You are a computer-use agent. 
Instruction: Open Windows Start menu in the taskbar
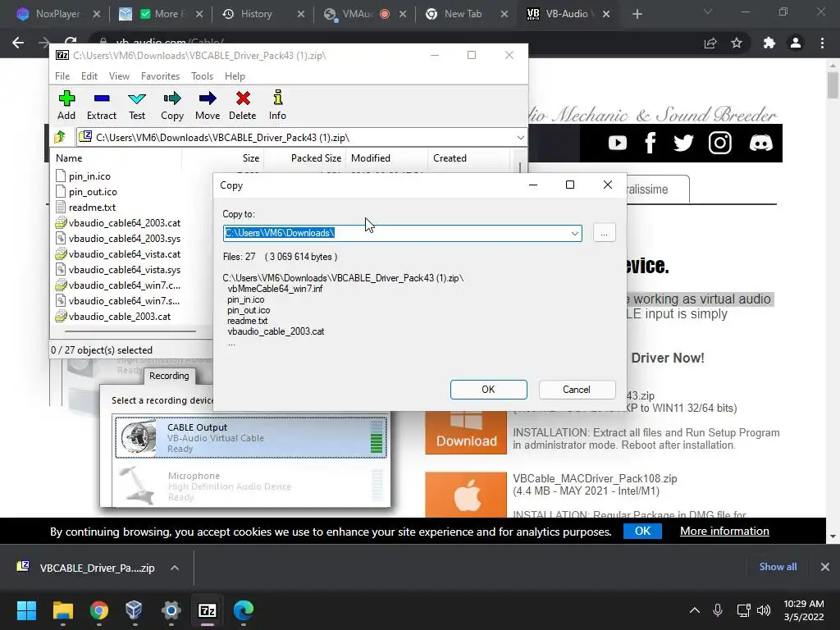26,610
